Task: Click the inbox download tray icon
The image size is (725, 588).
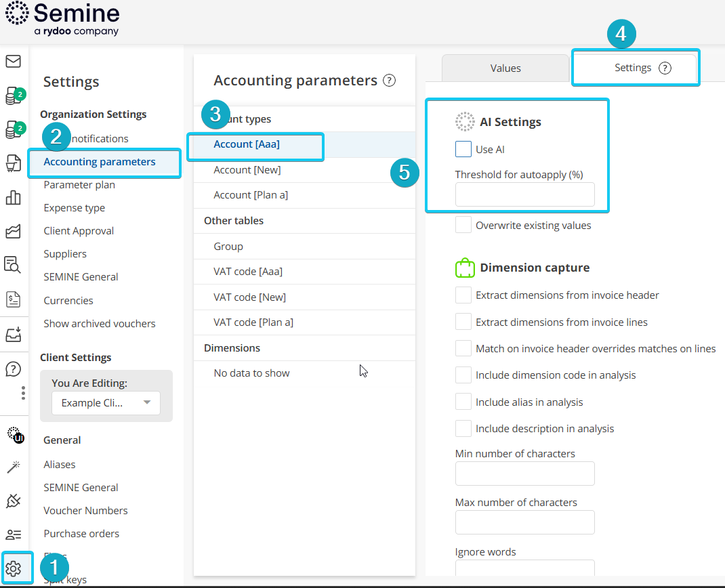Action: pos(13,333)
